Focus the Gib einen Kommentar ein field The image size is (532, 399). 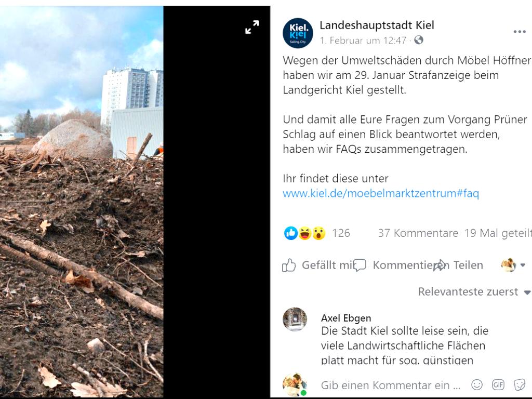point(391,385)
